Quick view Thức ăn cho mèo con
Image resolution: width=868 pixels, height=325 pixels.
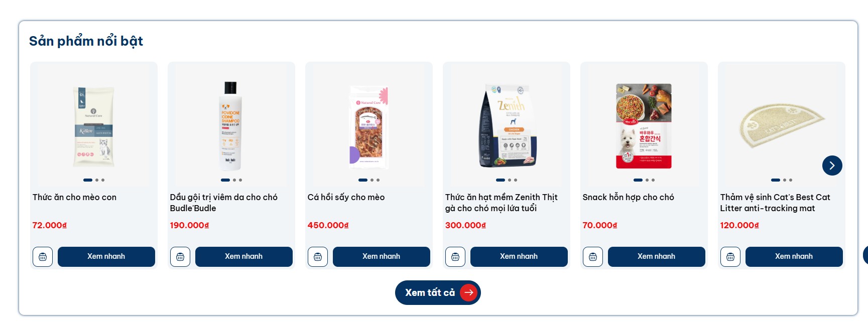click(x=106, y=257)
